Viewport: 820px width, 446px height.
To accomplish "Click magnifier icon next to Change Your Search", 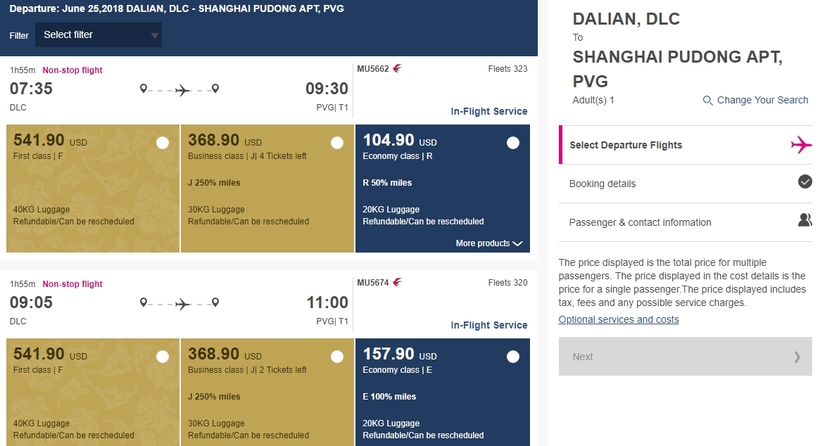I will [707, 100].
